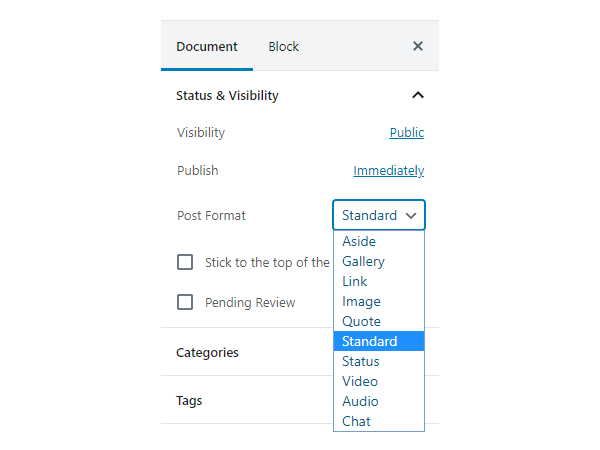Open the Post Format dropdown

click(379, 215)
